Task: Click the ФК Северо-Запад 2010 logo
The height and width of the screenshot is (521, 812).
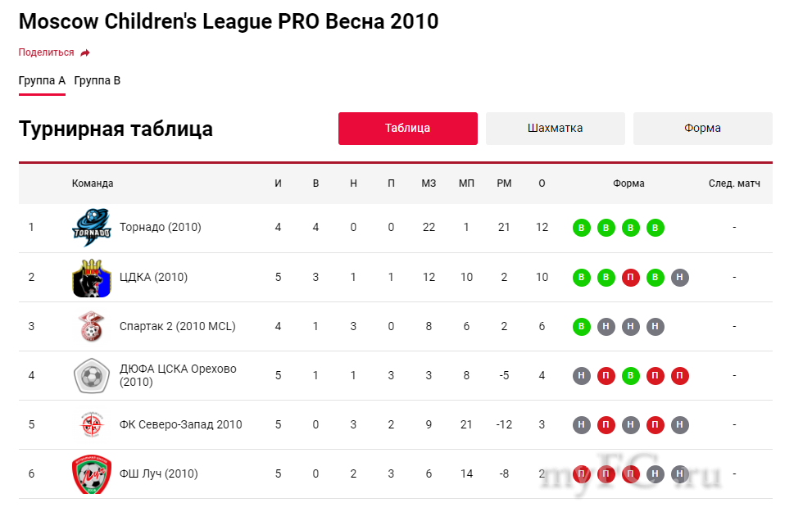Action: [90, 424]
